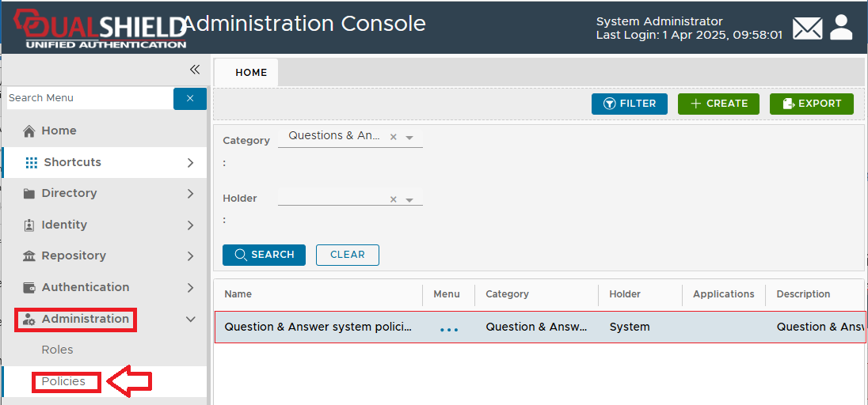Image resolution: width=868 pixels, height=405 pixels.
Task: Open the row's three-dot menu
Action: click(x=448, y=327)
